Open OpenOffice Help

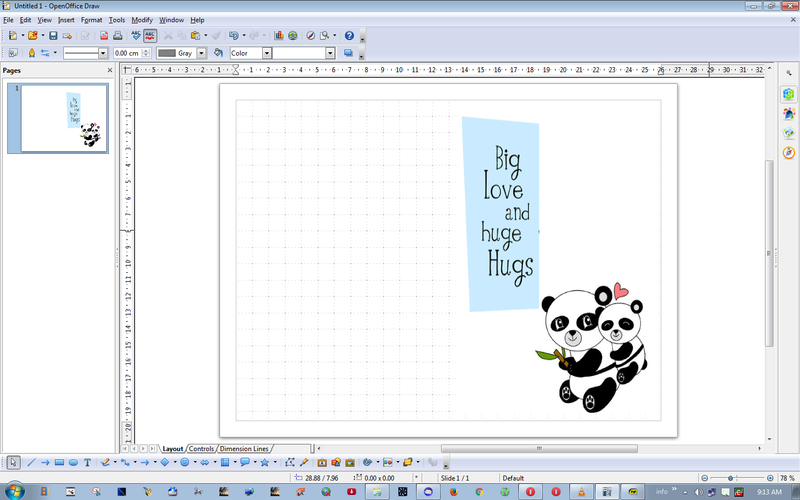tap(349, 36)
